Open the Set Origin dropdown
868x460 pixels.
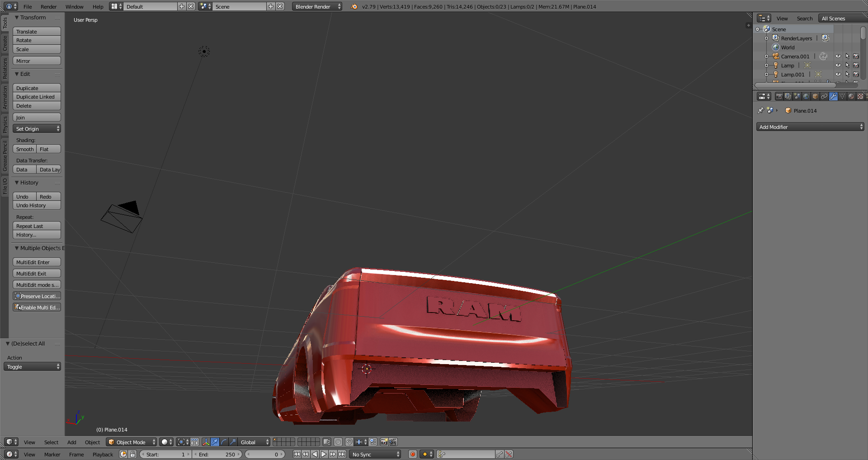coord(37,129)
